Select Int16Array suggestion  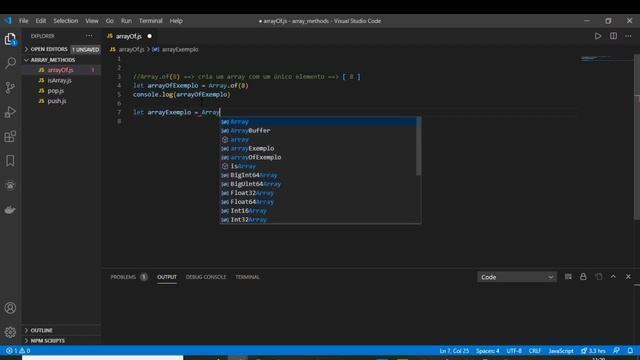pos(318,211)
